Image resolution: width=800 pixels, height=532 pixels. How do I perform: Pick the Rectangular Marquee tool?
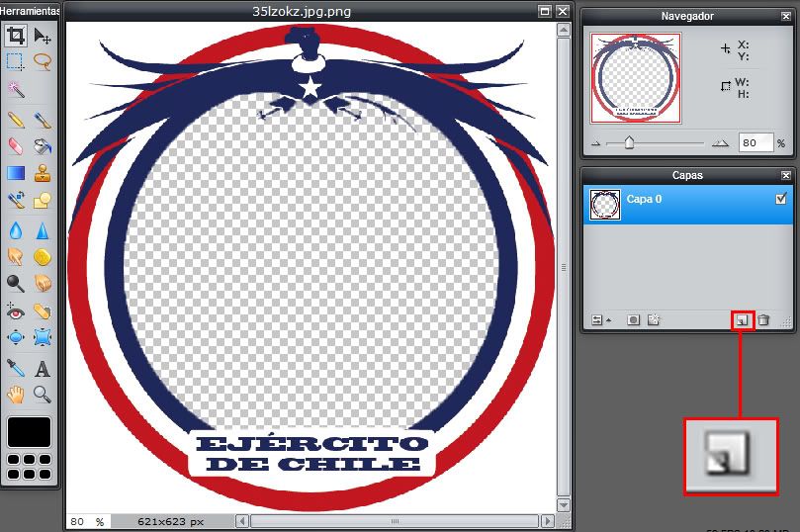(16, 61)
